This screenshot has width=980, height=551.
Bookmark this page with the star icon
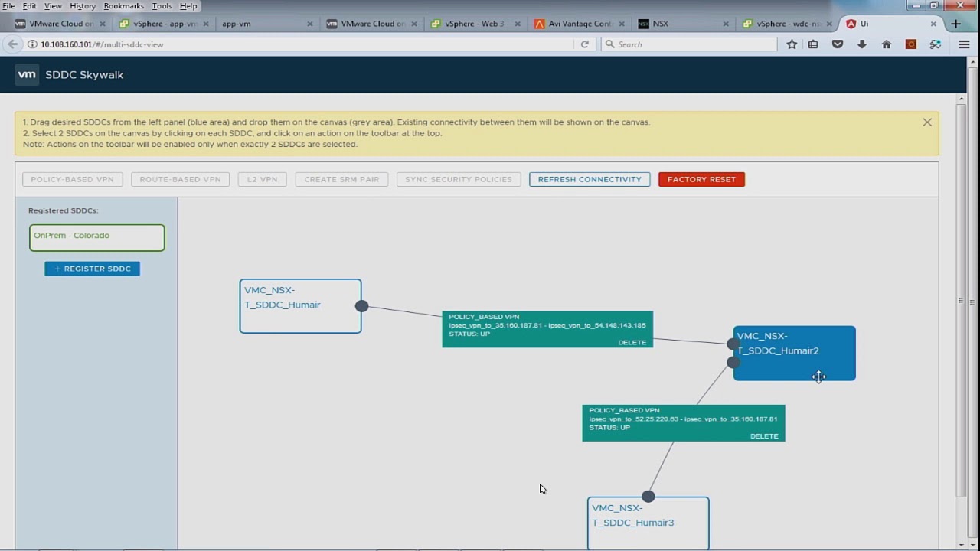pyautogui.click(x=792, y=44)
